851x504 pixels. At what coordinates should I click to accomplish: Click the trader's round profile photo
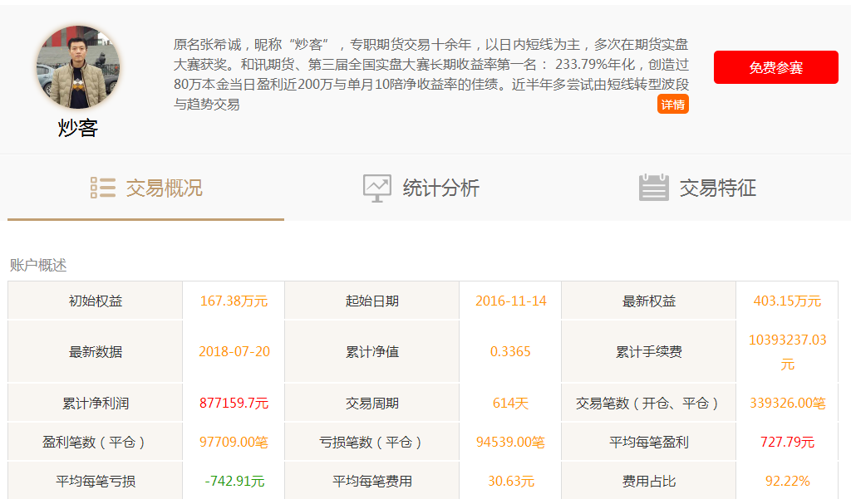point(78,67)
